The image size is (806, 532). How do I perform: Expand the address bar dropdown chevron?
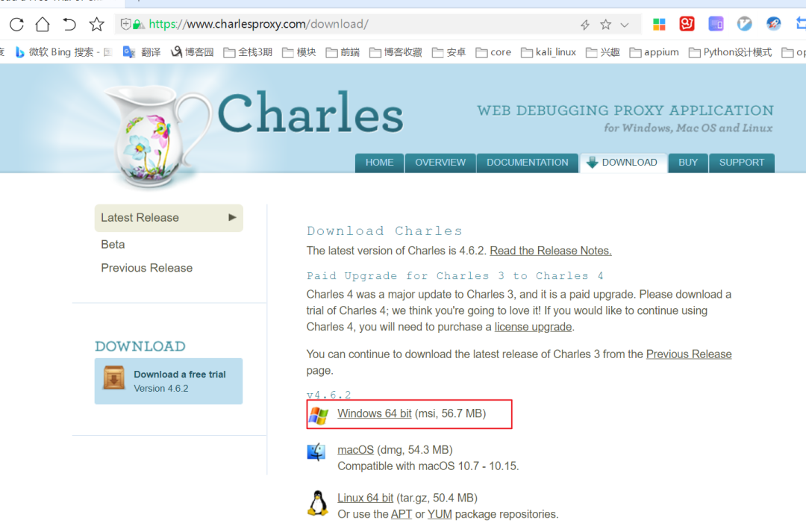coord(625,25)
